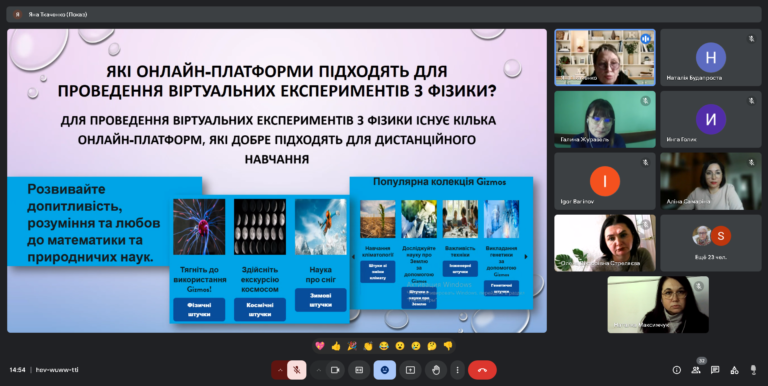The width and height of the screenshot is (768, 386).
Task: Click the 14:54 clock in the bottom bar
Action: click(x=18, y=370)
